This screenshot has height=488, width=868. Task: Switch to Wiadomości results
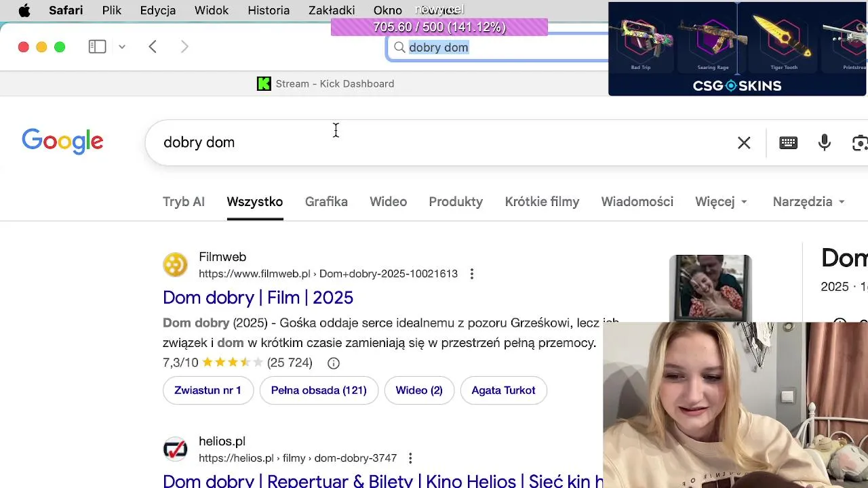[637, 201]
